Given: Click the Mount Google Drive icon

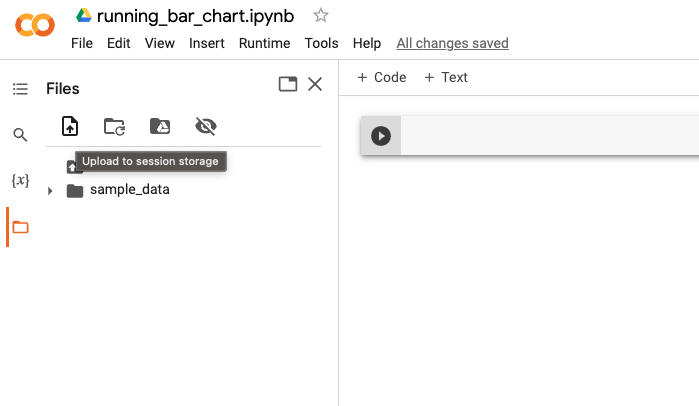Looking at the screenshot, I should tap(160, 126).
